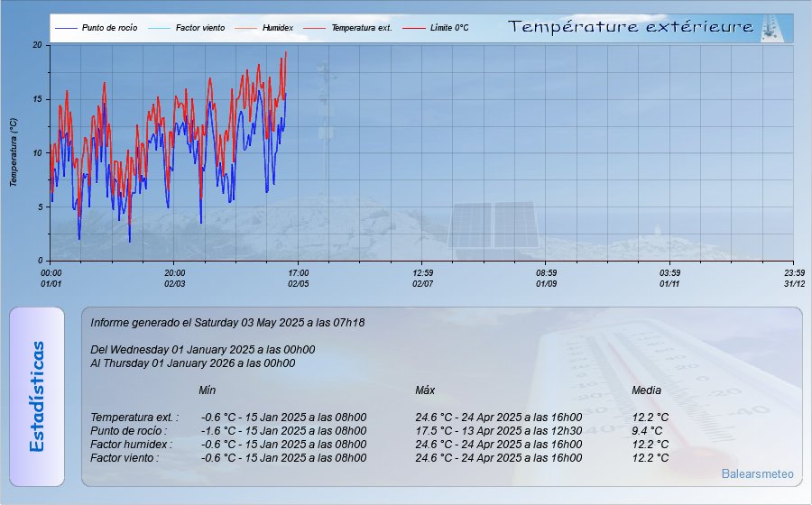Click the Límite 0°C legend label
This screenshot has height=505, width=812.
click(x=449, y=28)
